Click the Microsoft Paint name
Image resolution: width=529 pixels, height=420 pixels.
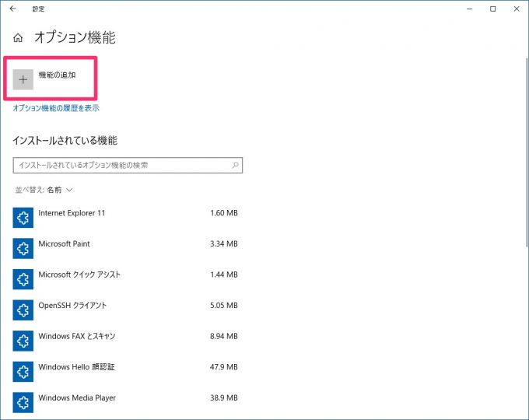64,243
